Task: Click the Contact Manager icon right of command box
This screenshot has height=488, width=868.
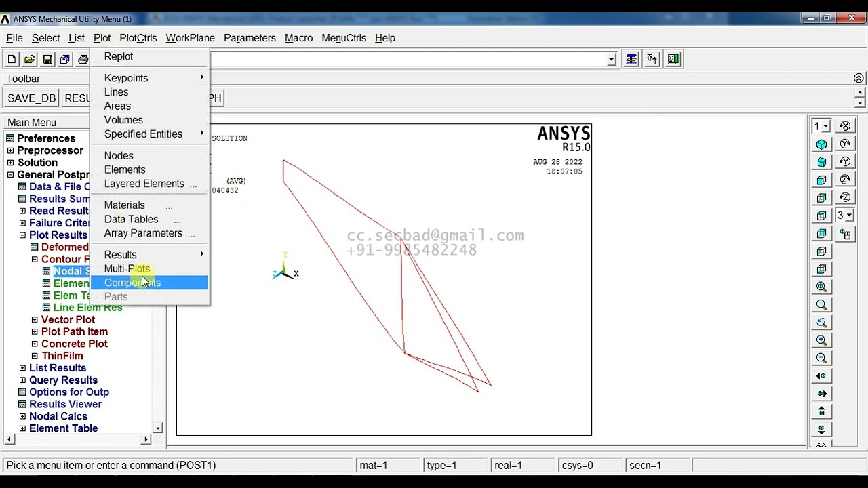Action: (x=673, y=60)
